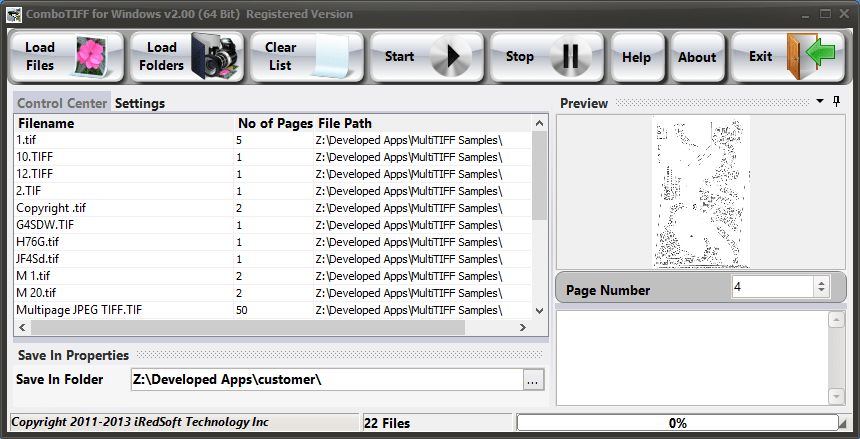The height and width of the screenshot is (439, 860).
Task: Stop the current processing
Action: (547, 57)
